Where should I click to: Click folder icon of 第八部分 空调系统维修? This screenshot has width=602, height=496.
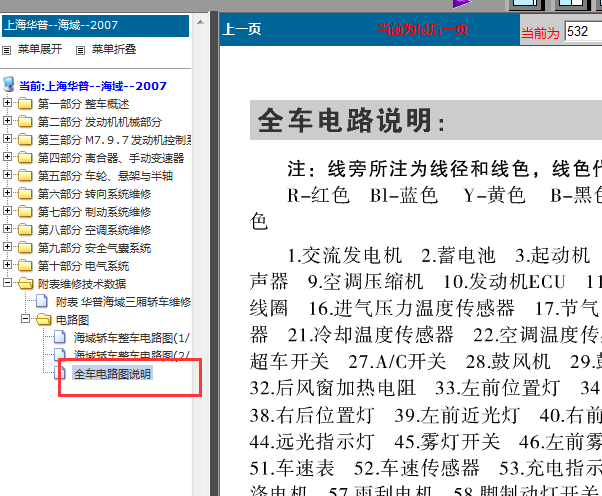click(x=25, y=230)
